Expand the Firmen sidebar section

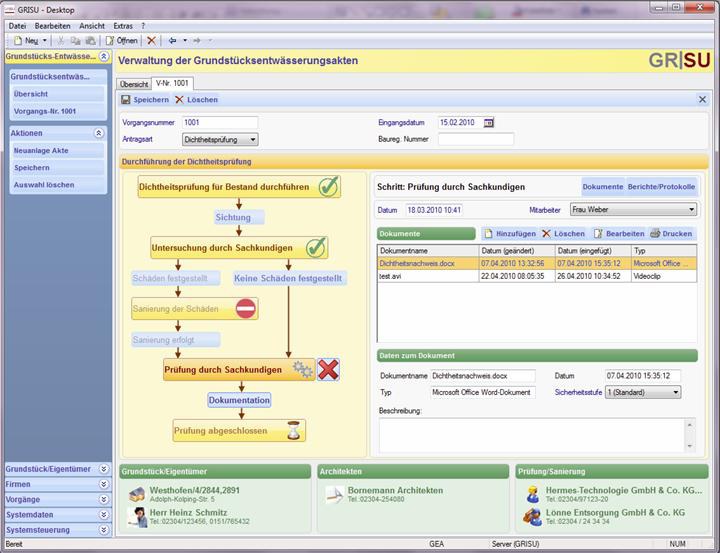103,483
